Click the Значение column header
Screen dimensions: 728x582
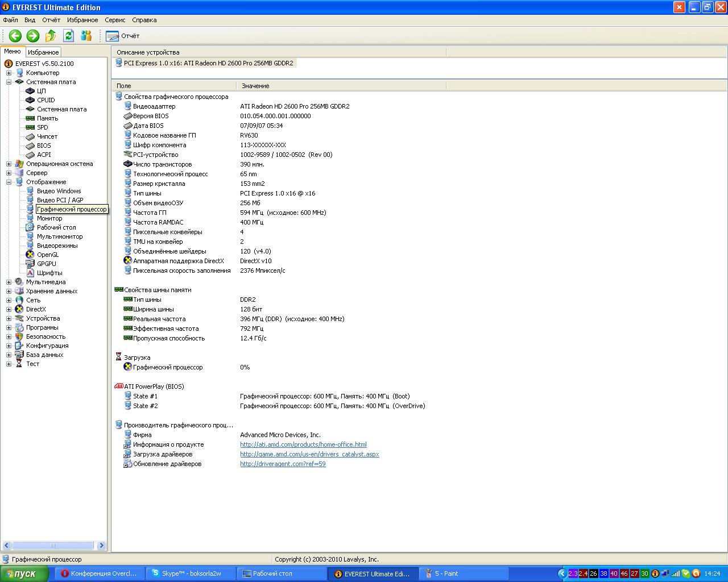341,86
